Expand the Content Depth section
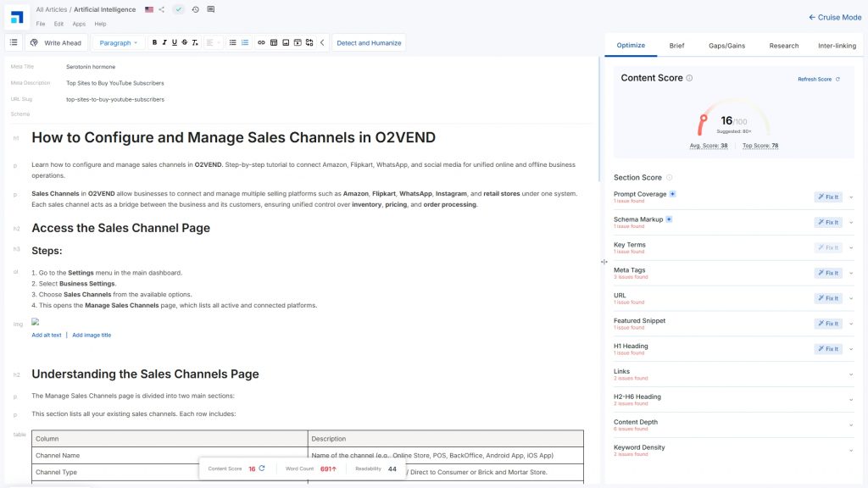This screenshot has height=488, width=868. 850,425
